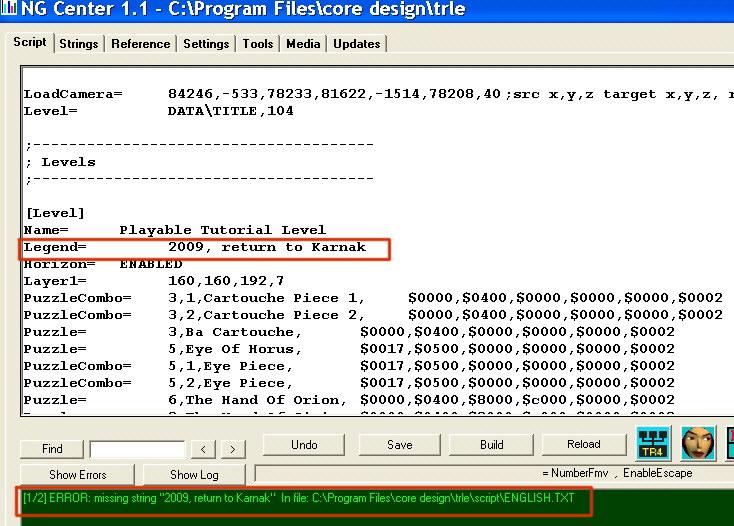Open the Reference tab
The width and height of the screenshot is (734, 526).
tap(140, 44)
